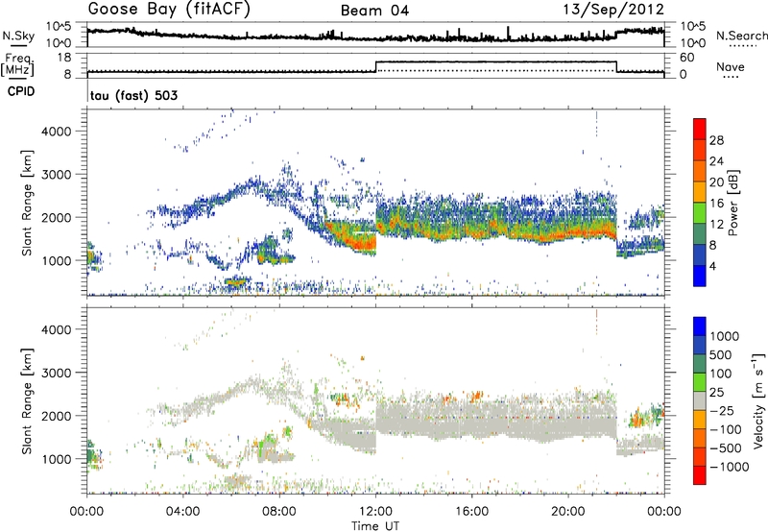The width and height of the screenshot is (768, 532).
Task: Pick the dark green Power segment between 8 and 12
Action: tap(700, 233)
